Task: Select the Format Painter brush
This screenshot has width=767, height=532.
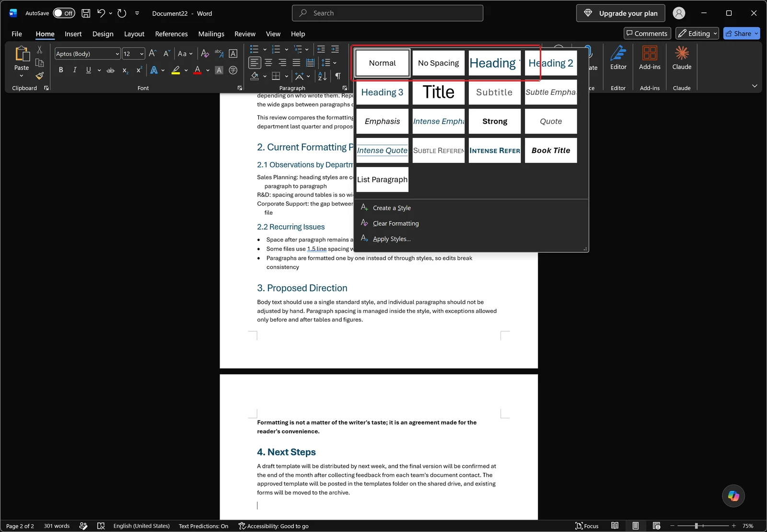Action: 40,76
